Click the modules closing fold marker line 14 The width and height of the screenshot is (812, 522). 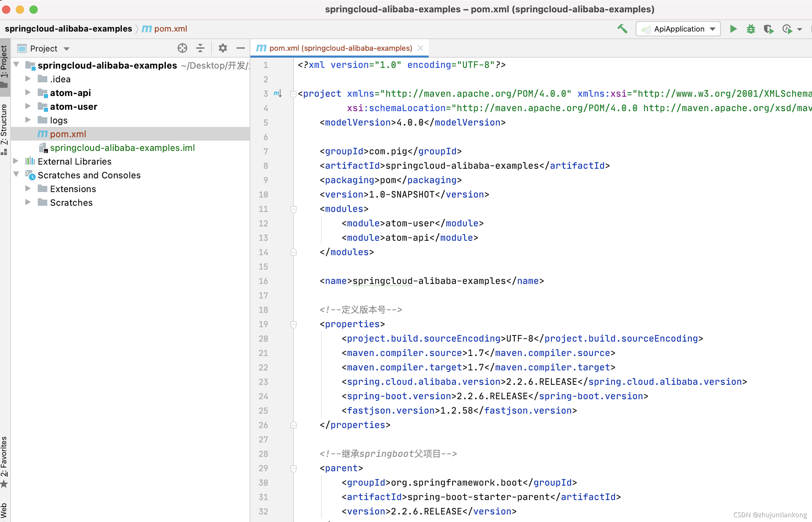click(293, 252)
